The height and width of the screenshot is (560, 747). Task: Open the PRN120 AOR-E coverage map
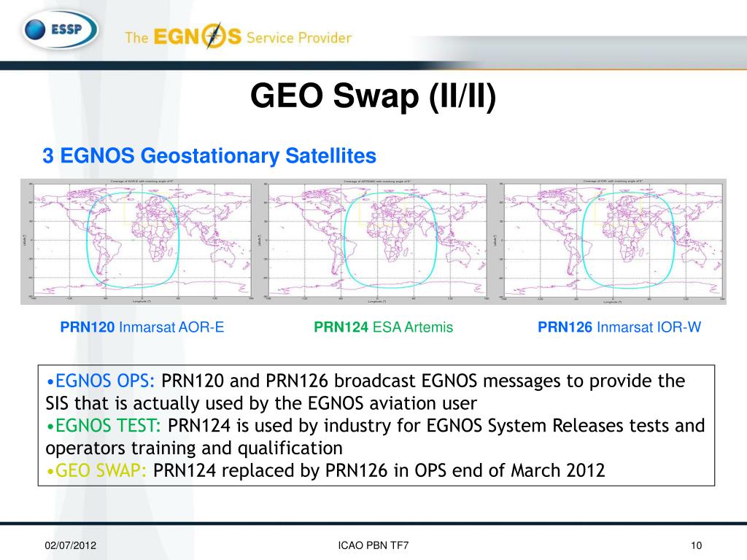coord(138,241)
